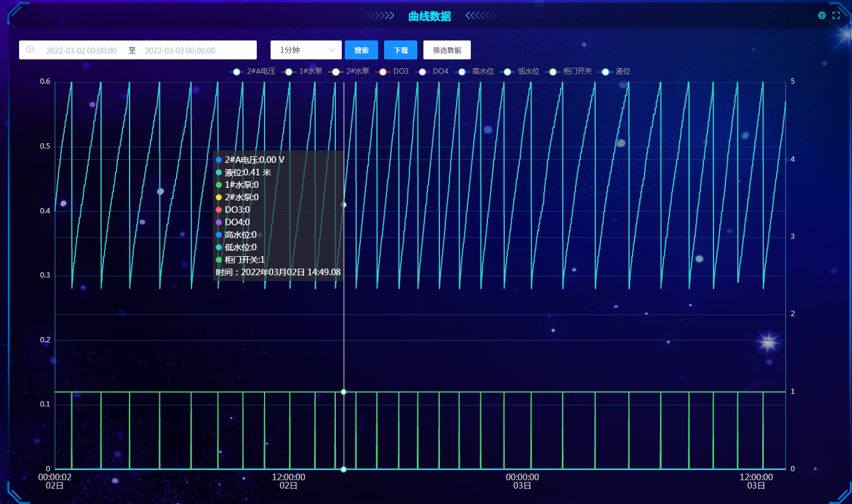Image resolution: width=852 pixels, height=504 pixels.
Task: Click the fullscreen expand icon
Action: point(836,15)
